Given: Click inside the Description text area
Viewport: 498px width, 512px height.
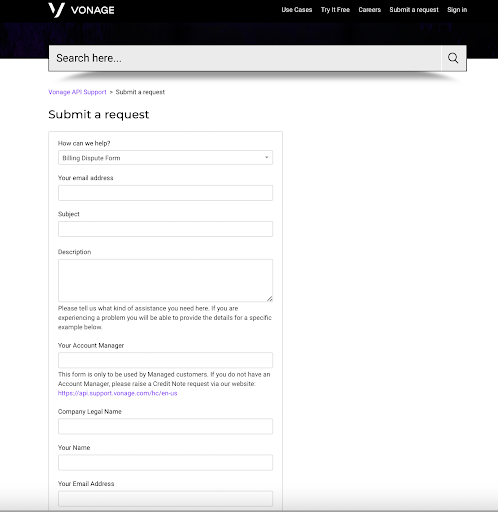Looking at the screenshot, I should point(165,280).
